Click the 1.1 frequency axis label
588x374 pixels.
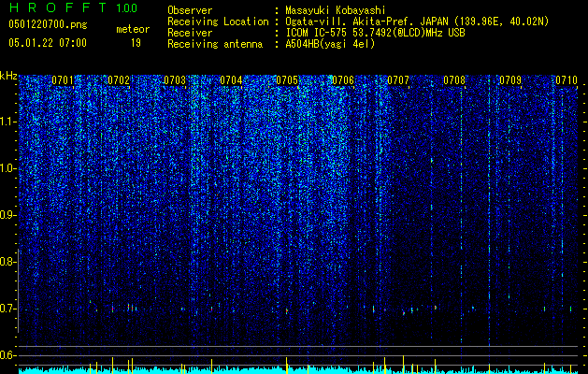coord(8,122)
